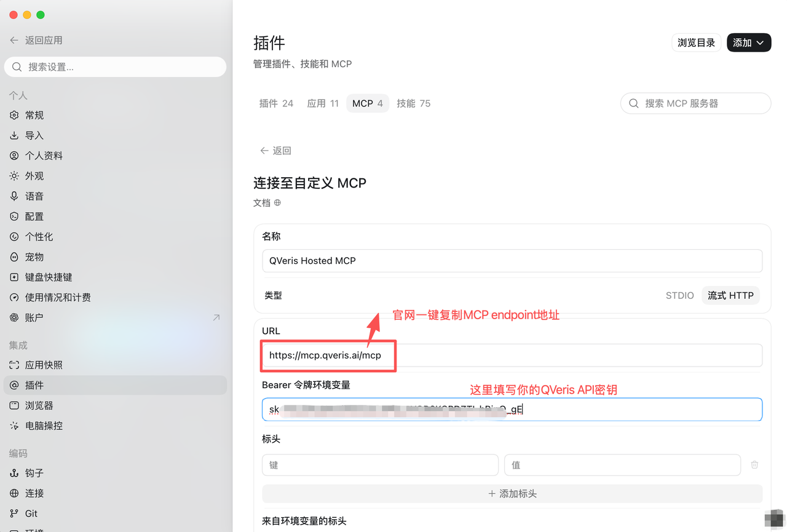Select 应用快照 snapshot icon item
Screen dimensions: 787x532
(x=14, y=365)
